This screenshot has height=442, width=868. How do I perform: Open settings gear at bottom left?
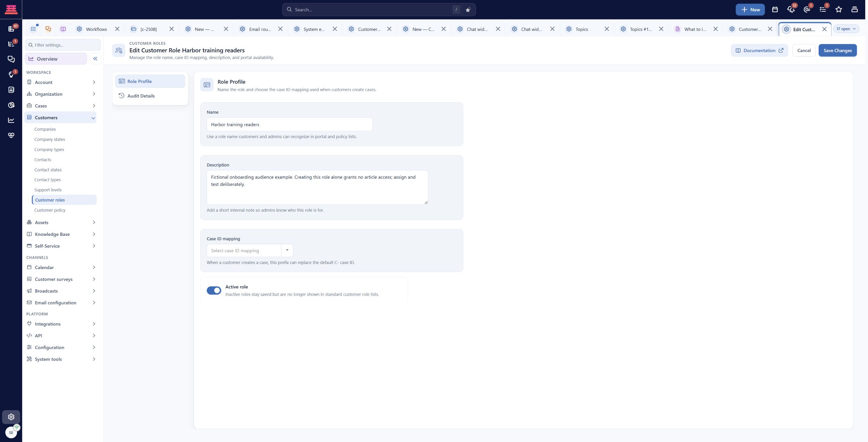click(x=11, y=417)
